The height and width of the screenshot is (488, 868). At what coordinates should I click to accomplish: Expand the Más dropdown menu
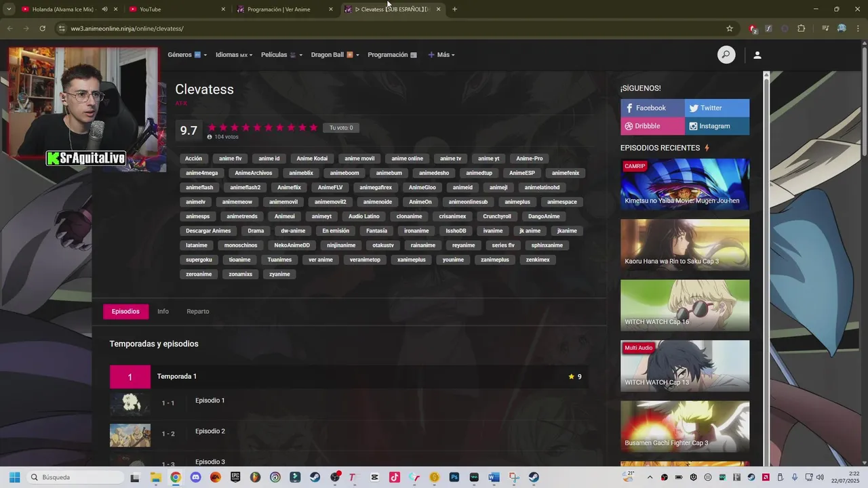click(x=441, y=55)
